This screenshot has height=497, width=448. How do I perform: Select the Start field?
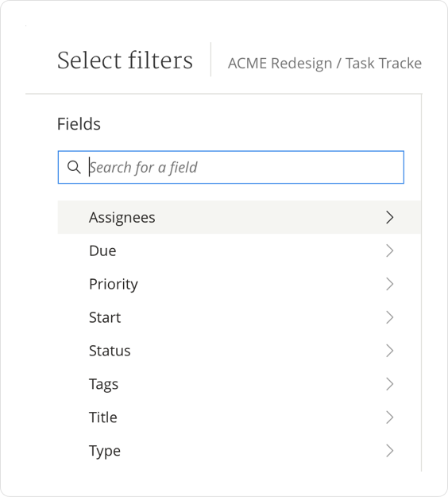click(239, 317)
